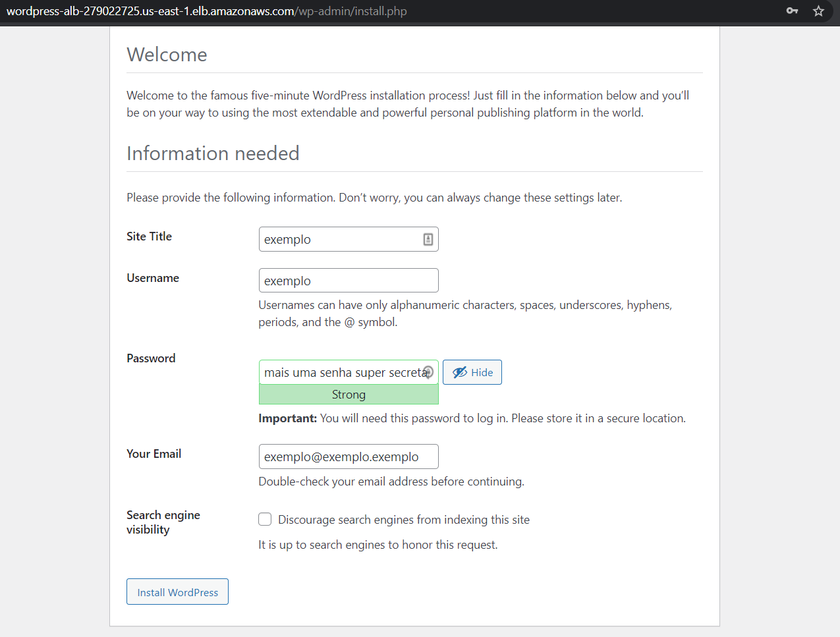This screenshot has height=637, width=840.
Task: Click 'Please provide the following information' text
Action: [x=374, y=198]
